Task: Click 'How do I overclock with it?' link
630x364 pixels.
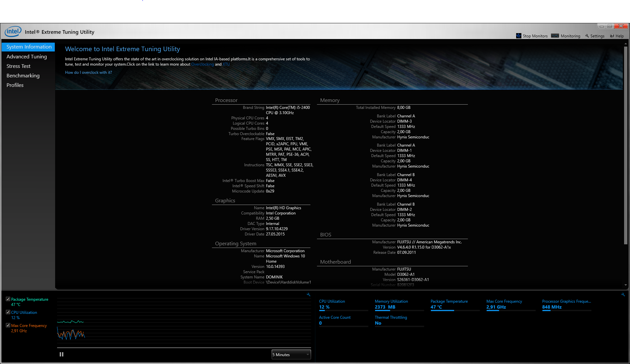Action: coord(88,72)
